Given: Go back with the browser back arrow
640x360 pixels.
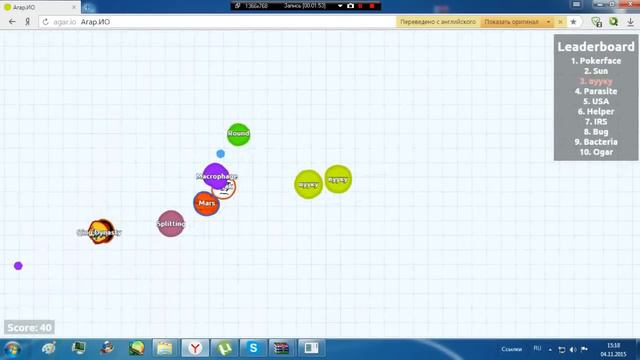Looking at the screenshot, I should pos(12,22).
